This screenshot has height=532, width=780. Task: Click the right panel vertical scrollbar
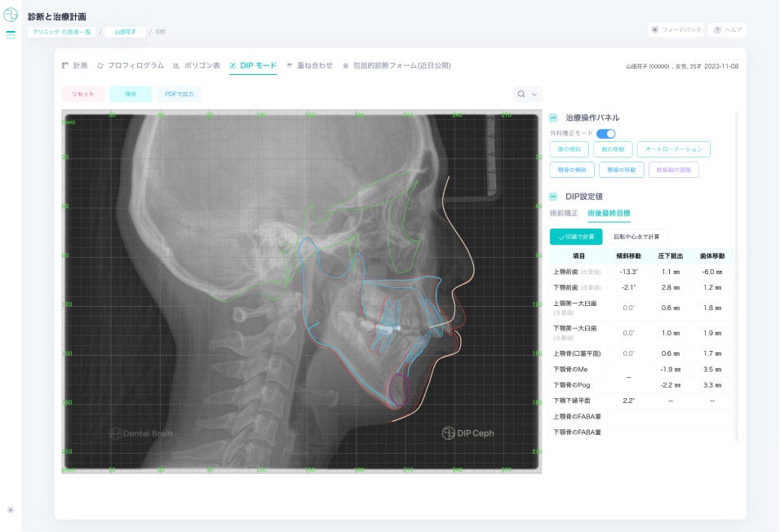coord(737,277)
